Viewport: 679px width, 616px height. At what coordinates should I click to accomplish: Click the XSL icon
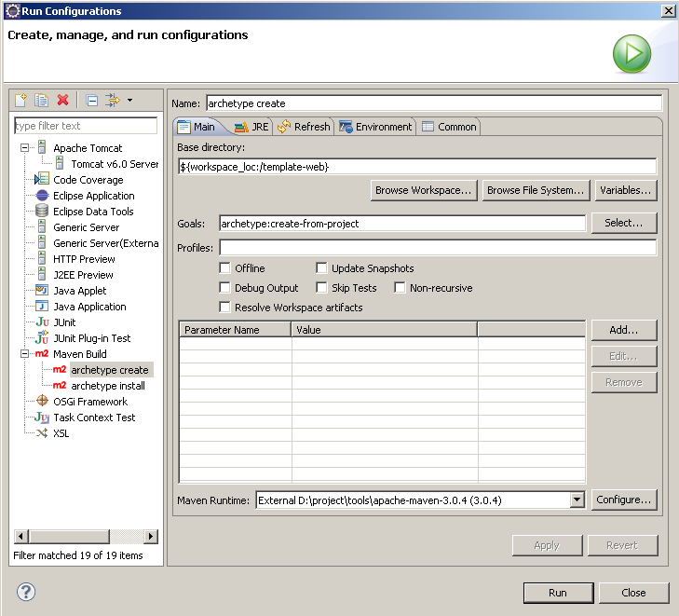pyautogui.click(x=42, y=432)
